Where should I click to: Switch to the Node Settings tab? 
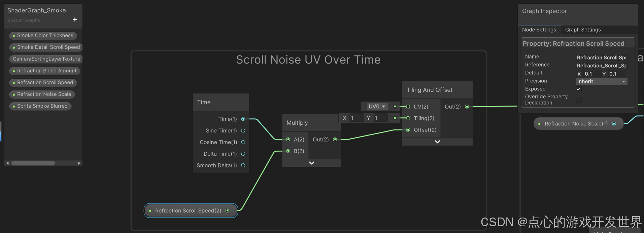(539, 30)
